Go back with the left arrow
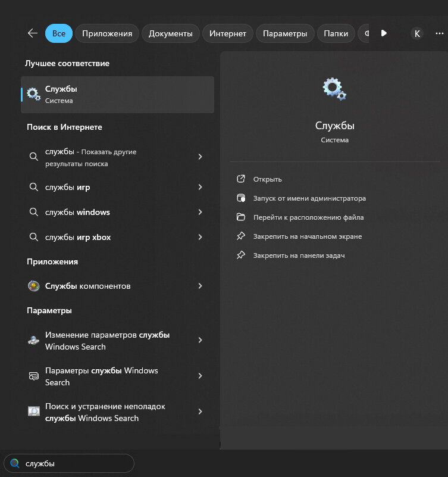Screen dimensions: 448x477 33,33
